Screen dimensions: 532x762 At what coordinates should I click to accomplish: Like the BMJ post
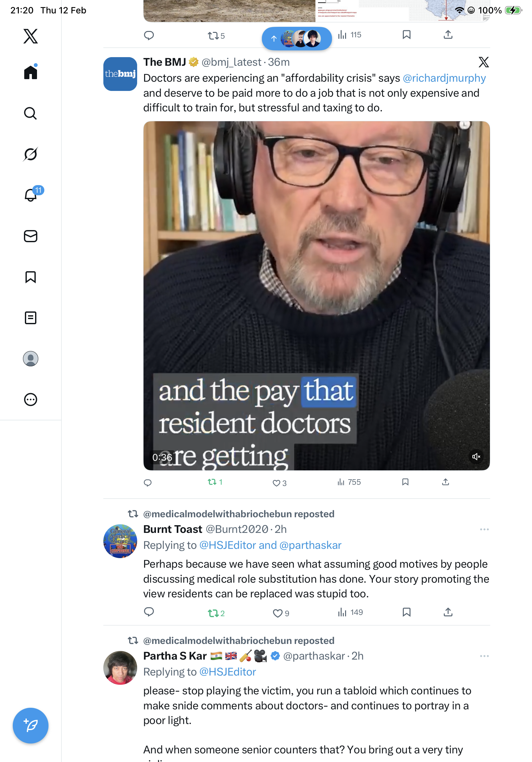pyautogui.click(x=276, y=483)
